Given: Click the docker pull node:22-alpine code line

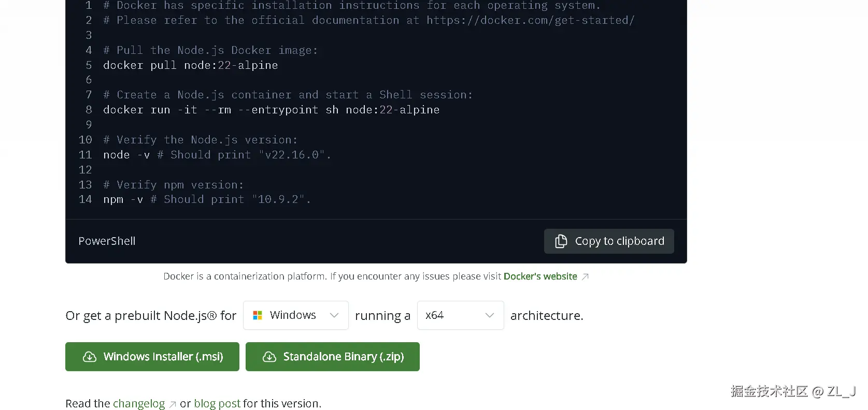Looking at the screenshot, I should pos(190,65).
